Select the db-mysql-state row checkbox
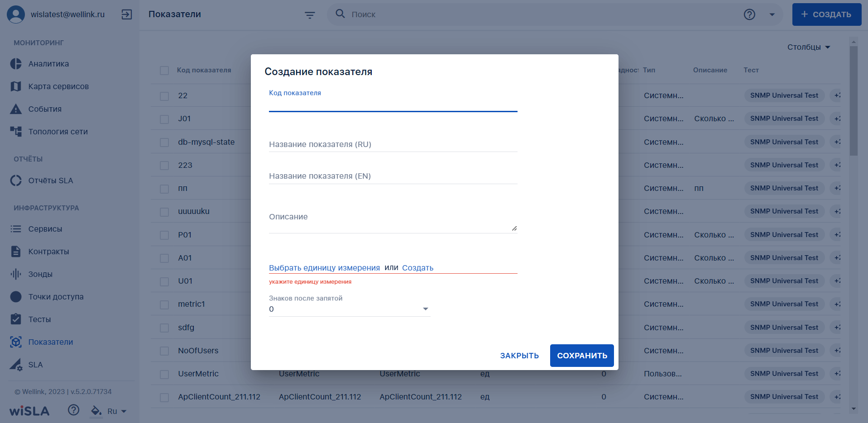 [x=164, y=143]
